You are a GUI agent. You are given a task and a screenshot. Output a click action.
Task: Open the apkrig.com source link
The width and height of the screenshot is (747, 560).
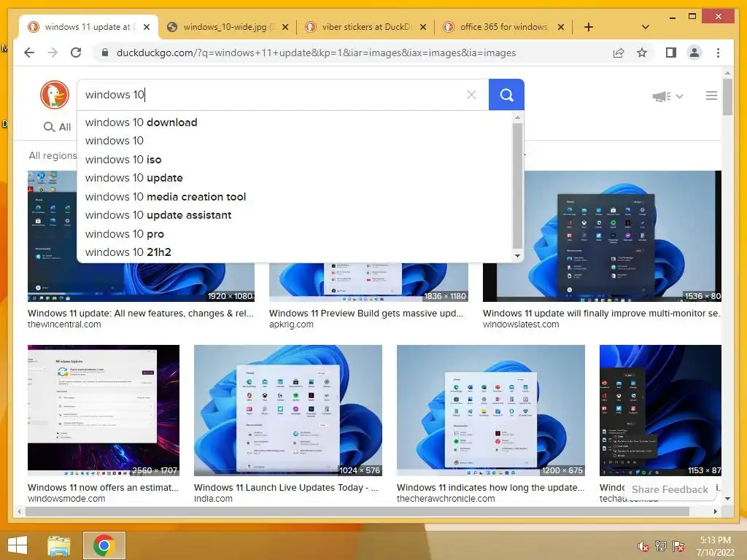coord(291,324)
